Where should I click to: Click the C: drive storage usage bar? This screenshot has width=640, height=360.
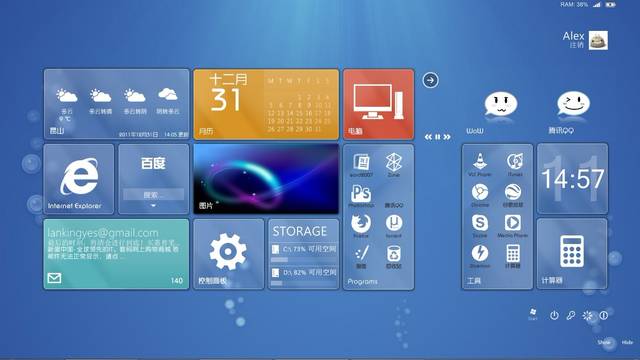(304, 260)
